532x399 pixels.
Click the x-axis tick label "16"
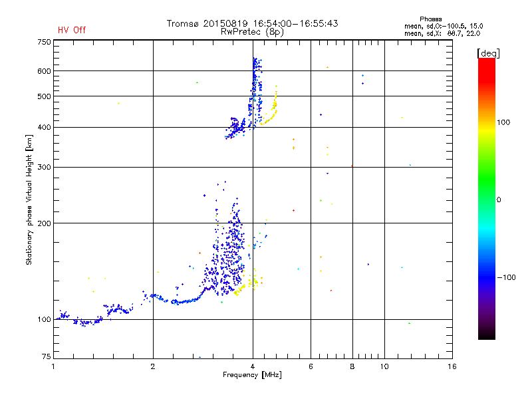coord(452,366)
